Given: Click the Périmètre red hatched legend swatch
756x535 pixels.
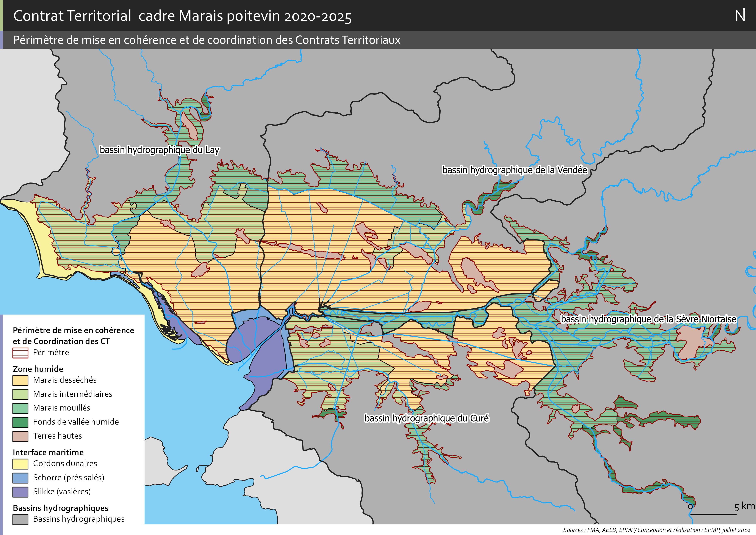Looking at the screenshot, I should pos(20,353).
